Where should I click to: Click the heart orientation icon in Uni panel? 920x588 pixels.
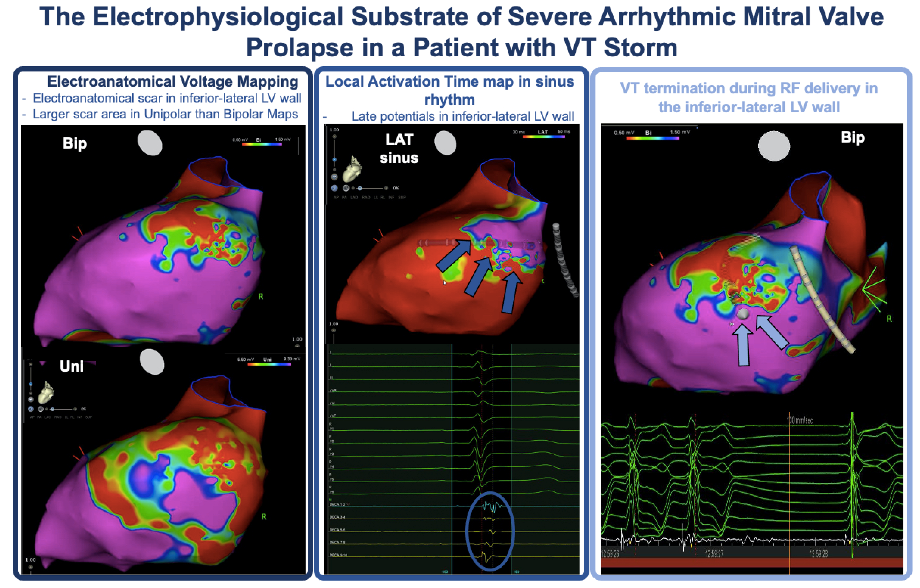[46, 392]
